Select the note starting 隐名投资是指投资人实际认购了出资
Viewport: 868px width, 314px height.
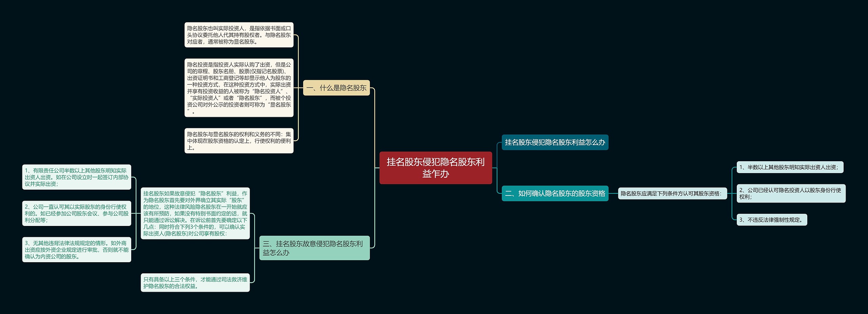pos(239,88)
